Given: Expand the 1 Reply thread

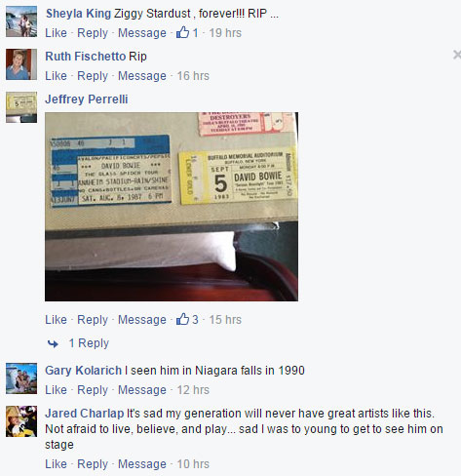Looking at the screenshot, I should point(89,343).
